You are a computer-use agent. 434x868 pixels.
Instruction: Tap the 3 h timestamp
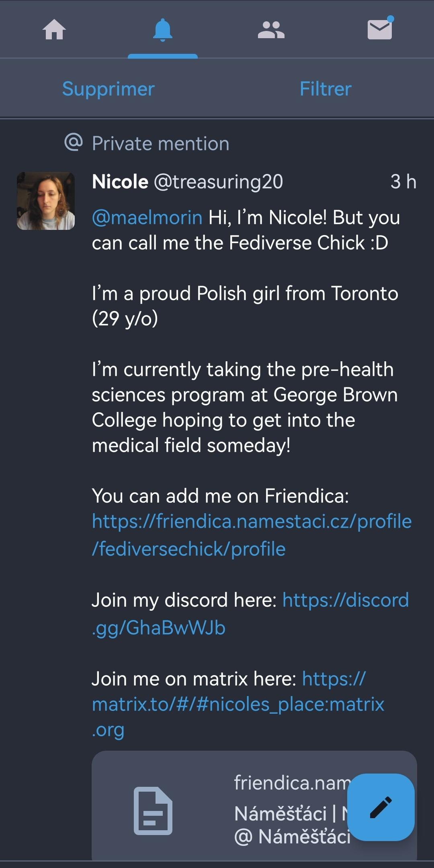pos(403,182)
